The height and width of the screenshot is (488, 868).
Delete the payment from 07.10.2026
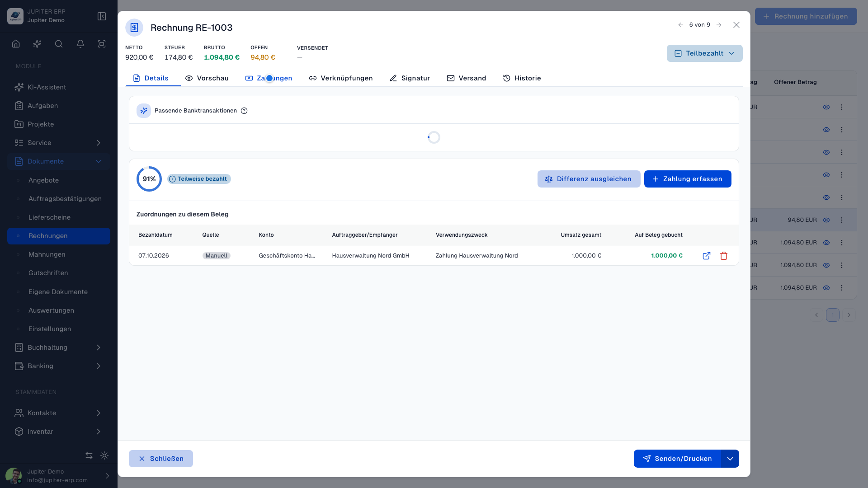click(x=724, y=256)
